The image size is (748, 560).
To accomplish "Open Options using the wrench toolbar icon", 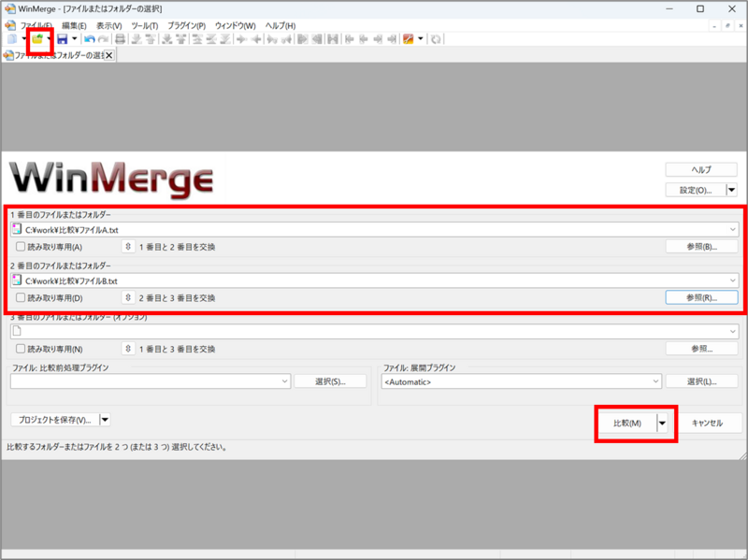I will (x=408, y=38).
